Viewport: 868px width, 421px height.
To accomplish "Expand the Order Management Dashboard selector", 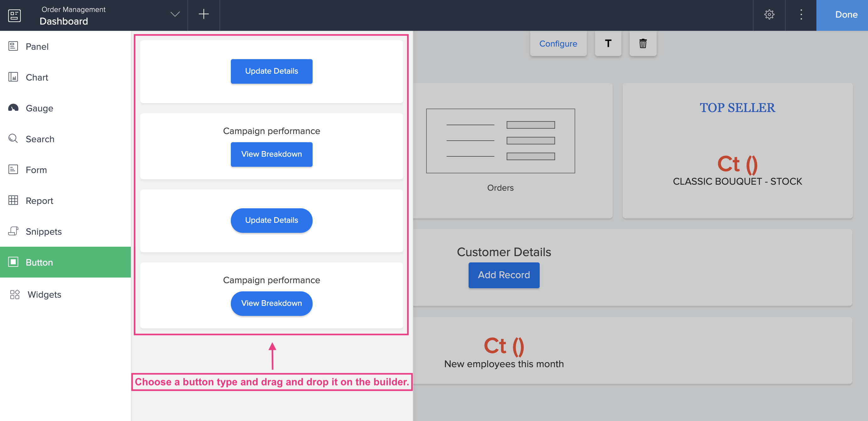I will click(175, 15).
